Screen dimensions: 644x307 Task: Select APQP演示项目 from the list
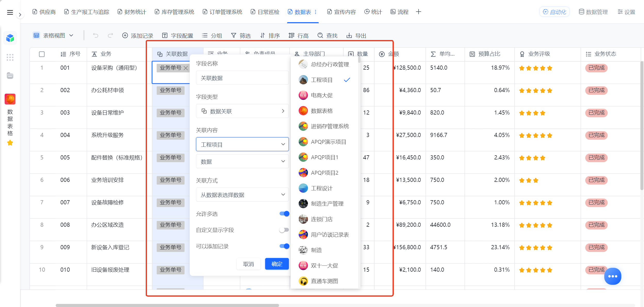pyautogui.click(x=324, y=142)
